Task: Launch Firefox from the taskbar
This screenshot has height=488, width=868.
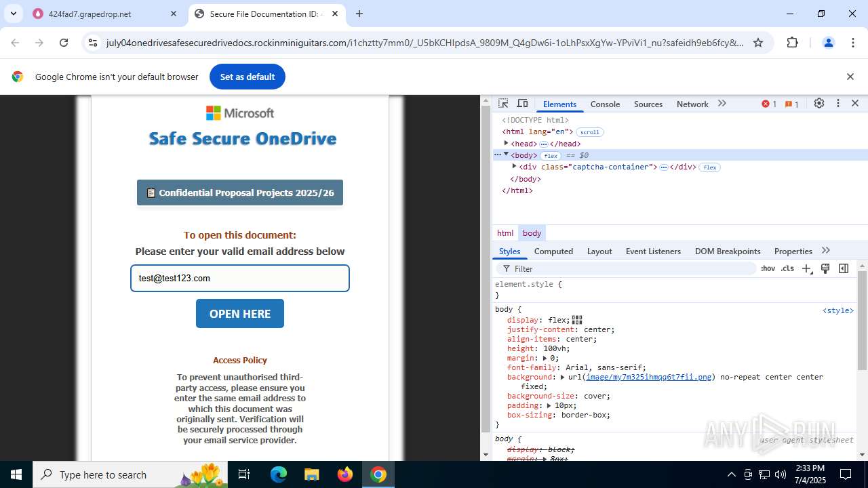Action: pos(345,474)
